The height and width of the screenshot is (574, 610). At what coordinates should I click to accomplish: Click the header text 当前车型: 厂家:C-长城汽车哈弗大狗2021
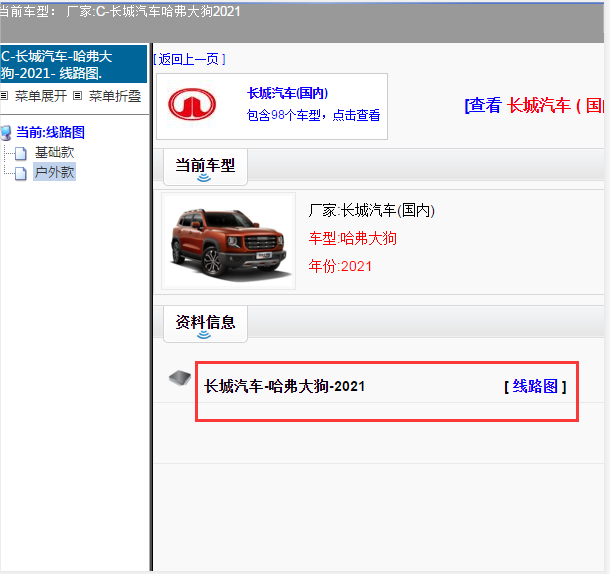pos(120,11)
